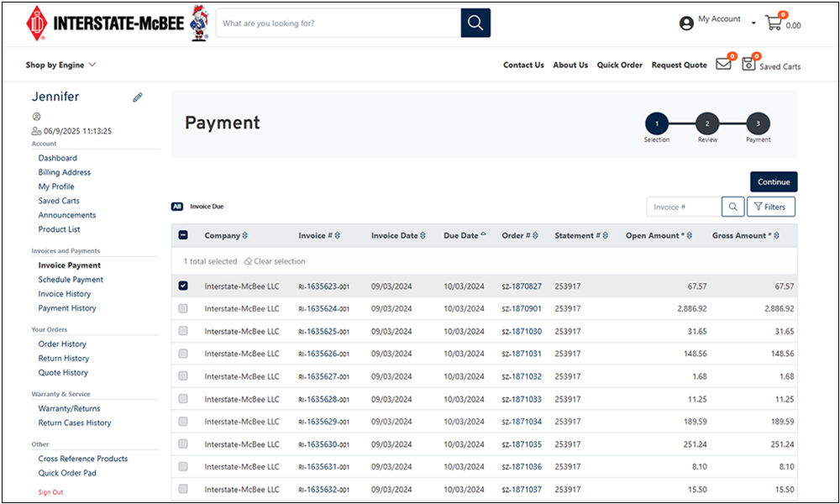
Task: Sort by Company column arrows
Action: pos(245,236)
